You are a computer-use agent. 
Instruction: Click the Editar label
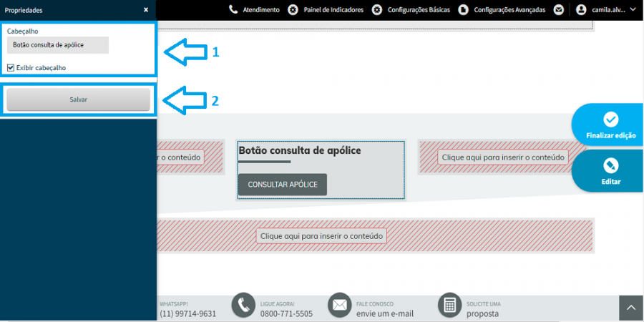611,182
